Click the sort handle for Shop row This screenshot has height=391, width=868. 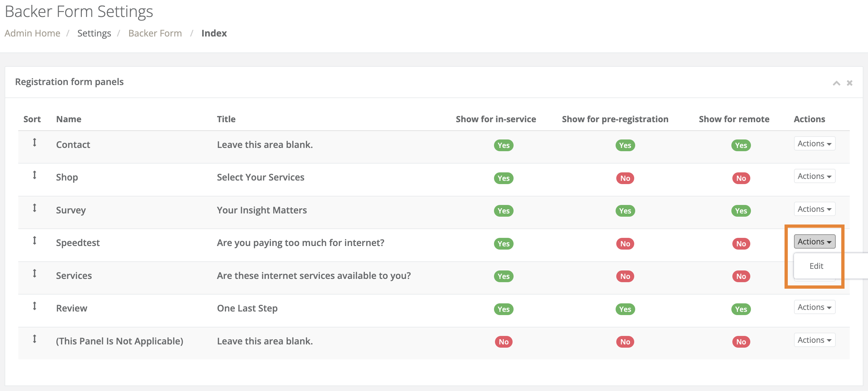pyautogui.click(x=34, y=175)
